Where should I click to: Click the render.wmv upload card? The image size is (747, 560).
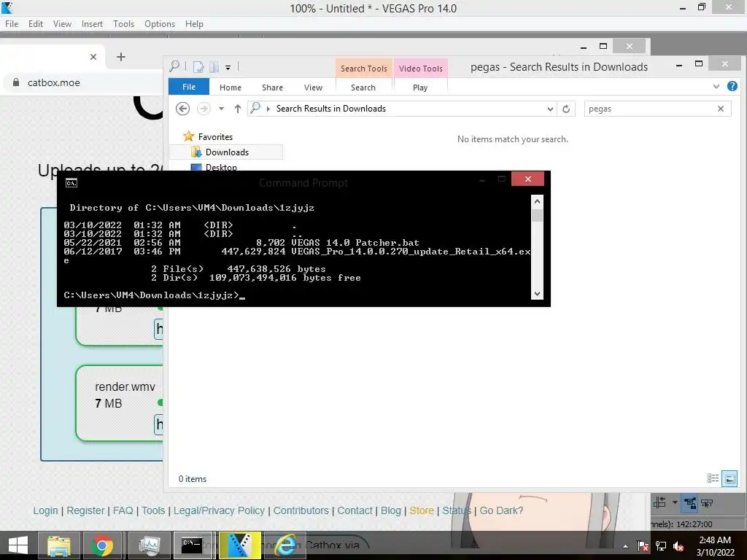click(x=120, y=402)
